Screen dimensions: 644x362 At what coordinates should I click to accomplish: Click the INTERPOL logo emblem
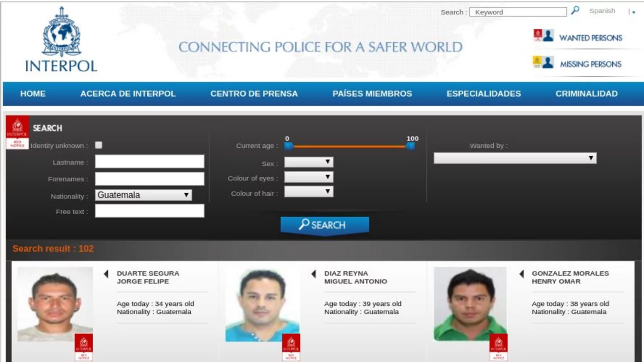click(x=61, y=32)
